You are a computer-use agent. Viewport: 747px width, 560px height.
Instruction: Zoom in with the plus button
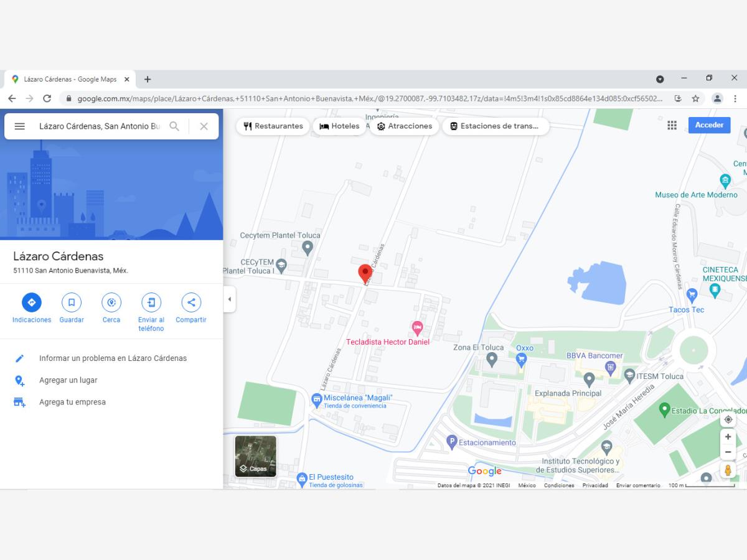click(x=728, y=437)
